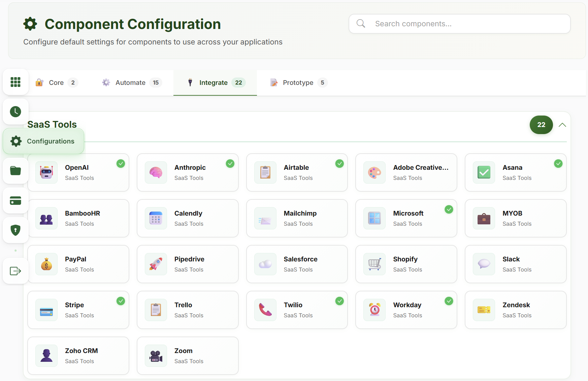Click the Stripe credit card icon
Image resolution: width=588 pixels, height=381 pixels.
[x=46, y=310]
